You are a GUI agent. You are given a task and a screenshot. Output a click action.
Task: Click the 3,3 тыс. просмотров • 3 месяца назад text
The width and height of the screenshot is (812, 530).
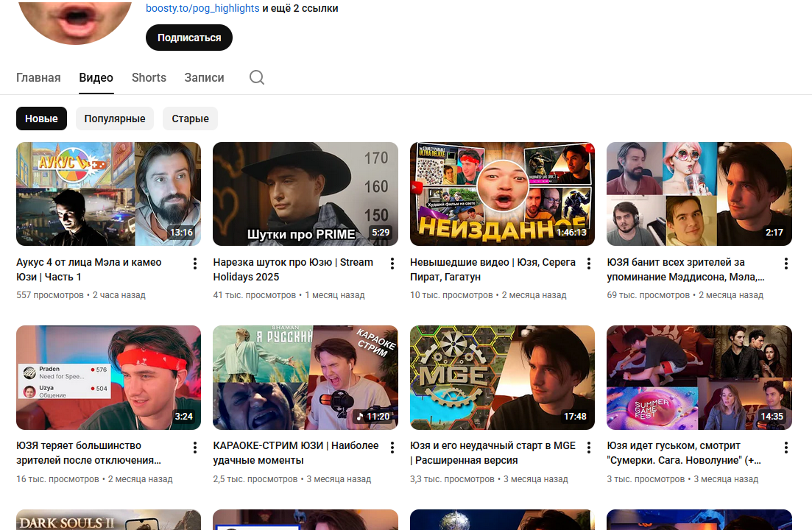coord(489,479)
